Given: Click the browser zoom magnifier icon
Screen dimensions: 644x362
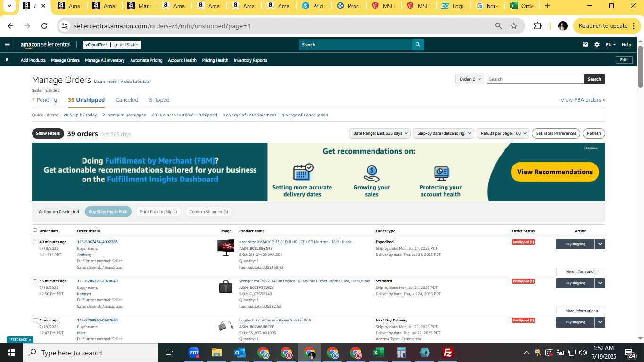Looking at the screenshot, I should [498, 26].
